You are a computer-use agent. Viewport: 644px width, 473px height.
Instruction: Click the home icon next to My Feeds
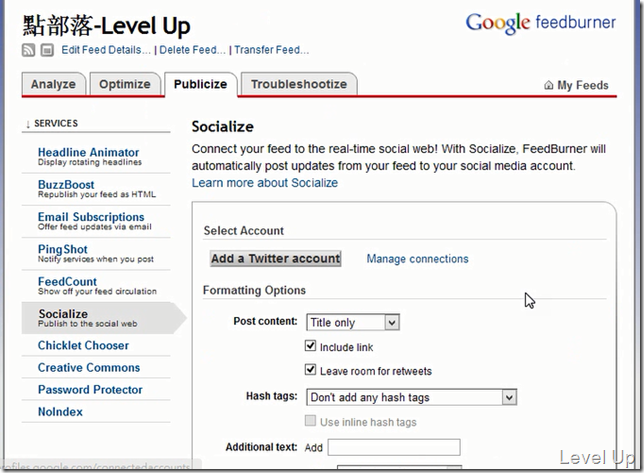tap(549, 85)
